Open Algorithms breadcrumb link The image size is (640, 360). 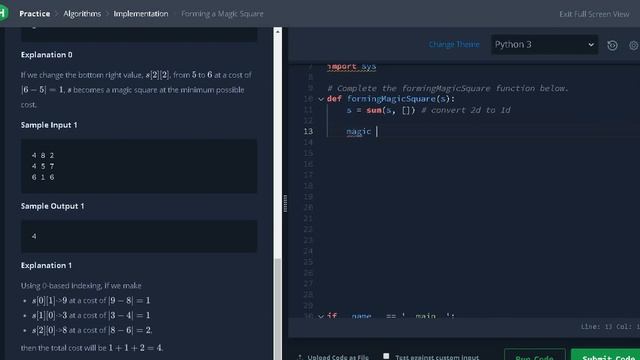click(82, 13)
